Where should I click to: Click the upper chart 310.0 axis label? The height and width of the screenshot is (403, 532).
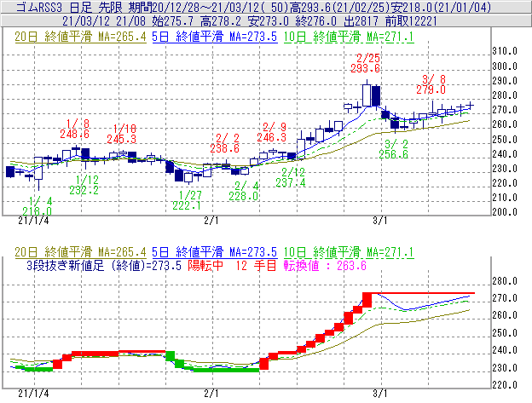tap(505, 51)
